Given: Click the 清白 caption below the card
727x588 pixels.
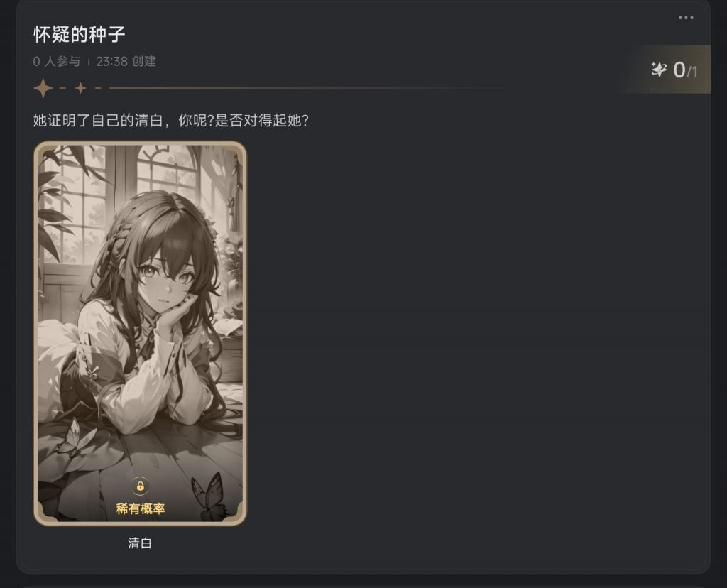Looking at the screenshot, I should (x=140, y=543).
